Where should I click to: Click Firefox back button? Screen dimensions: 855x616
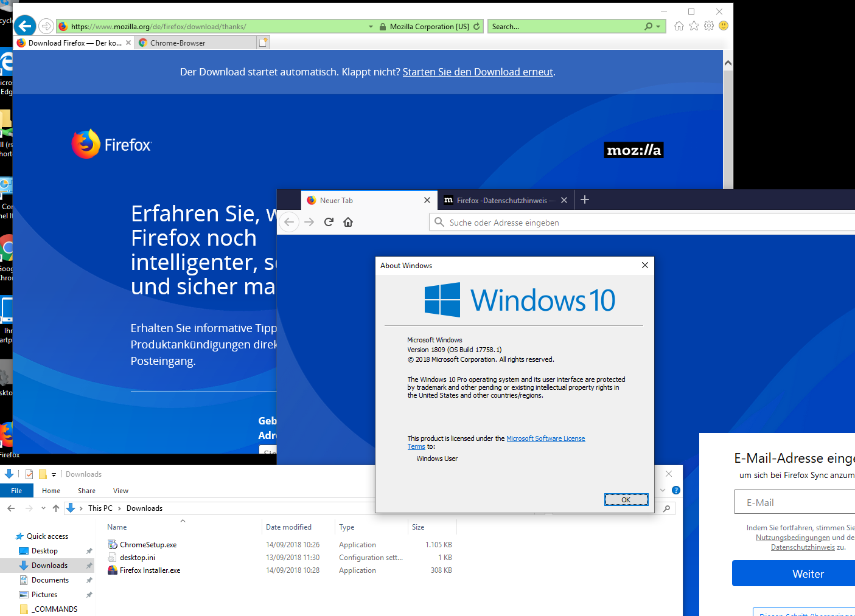pyautogui.click(x=290, y=222)
